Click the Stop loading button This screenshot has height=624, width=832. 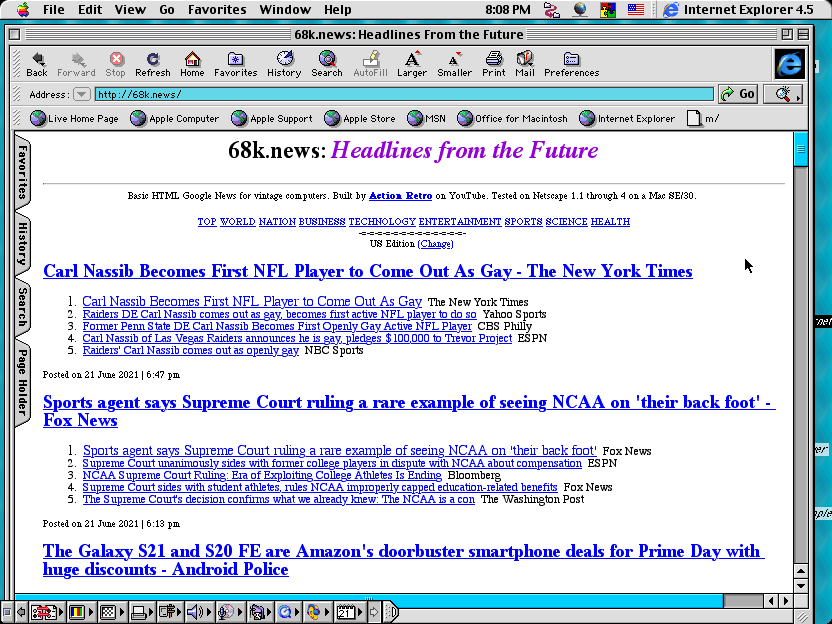coord(115,64)
